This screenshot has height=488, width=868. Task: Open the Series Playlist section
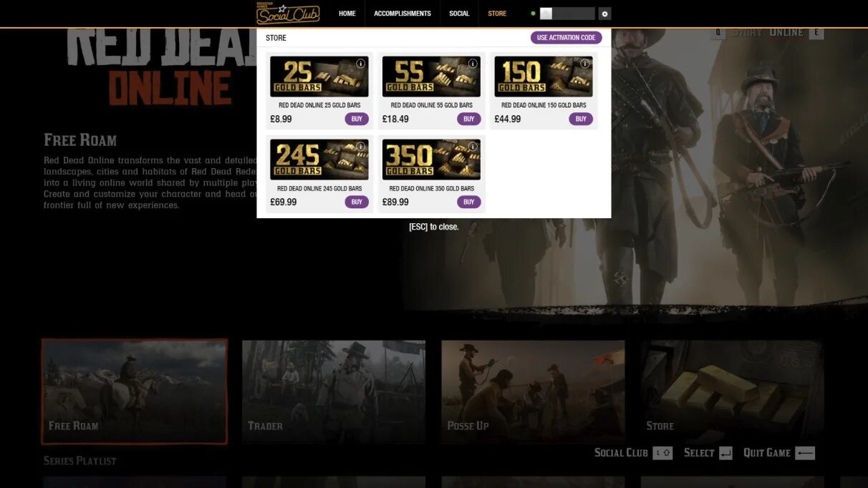80,460
